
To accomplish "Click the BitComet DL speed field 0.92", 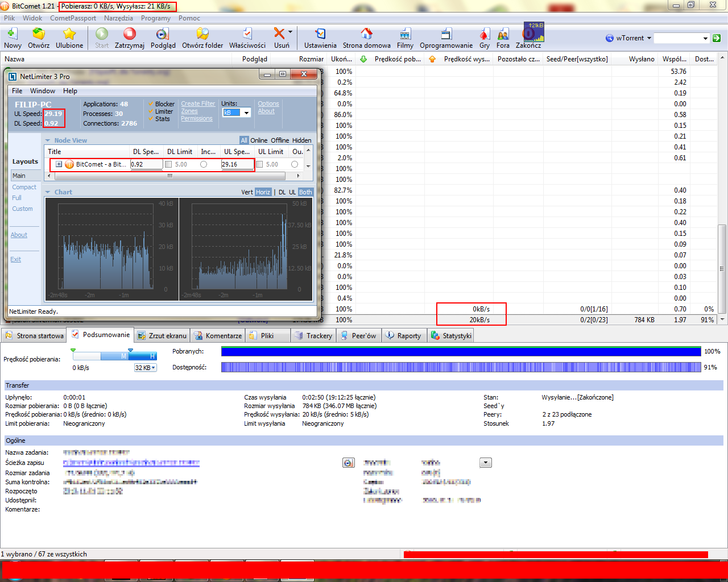I will point(146,164).
